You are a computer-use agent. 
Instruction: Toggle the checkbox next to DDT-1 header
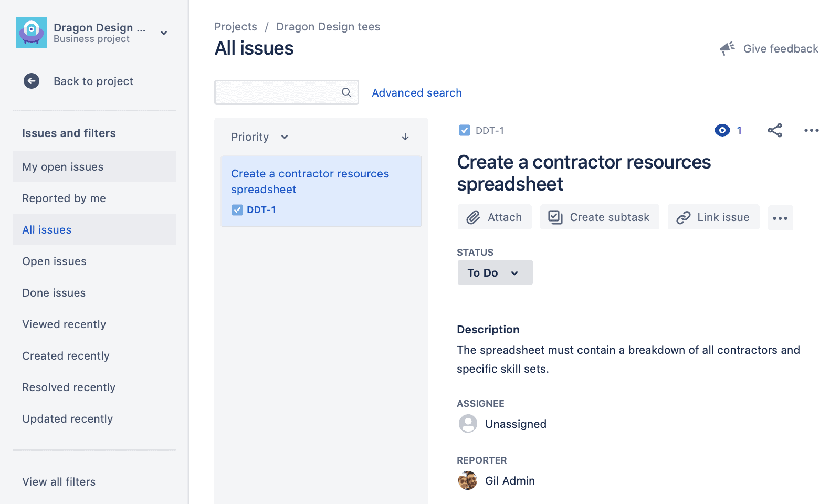click(x=464, y=130)
